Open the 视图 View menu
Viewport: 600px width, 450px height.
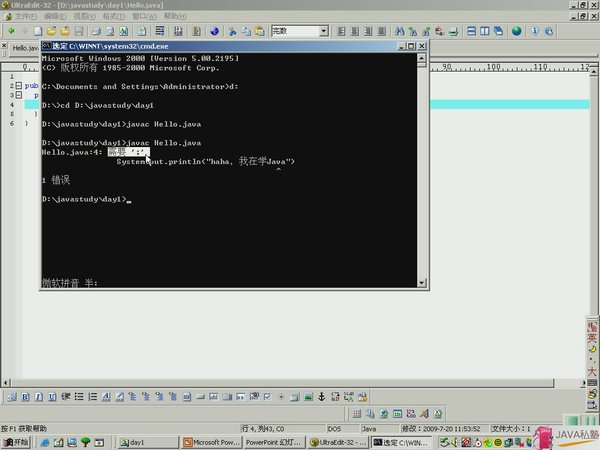(85, 16)
